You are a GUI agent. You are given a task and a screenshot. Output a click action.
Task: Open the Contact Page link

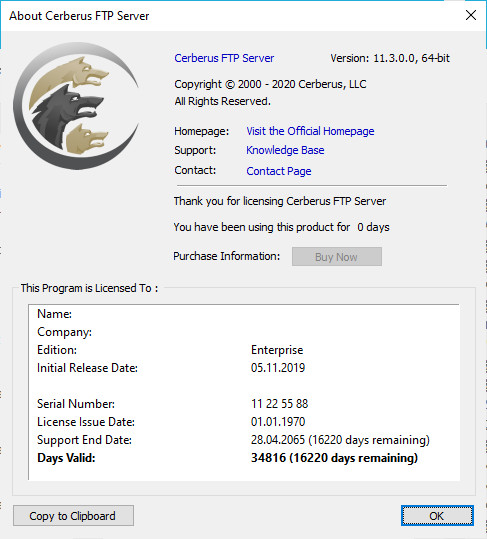(x=279, y=171)
